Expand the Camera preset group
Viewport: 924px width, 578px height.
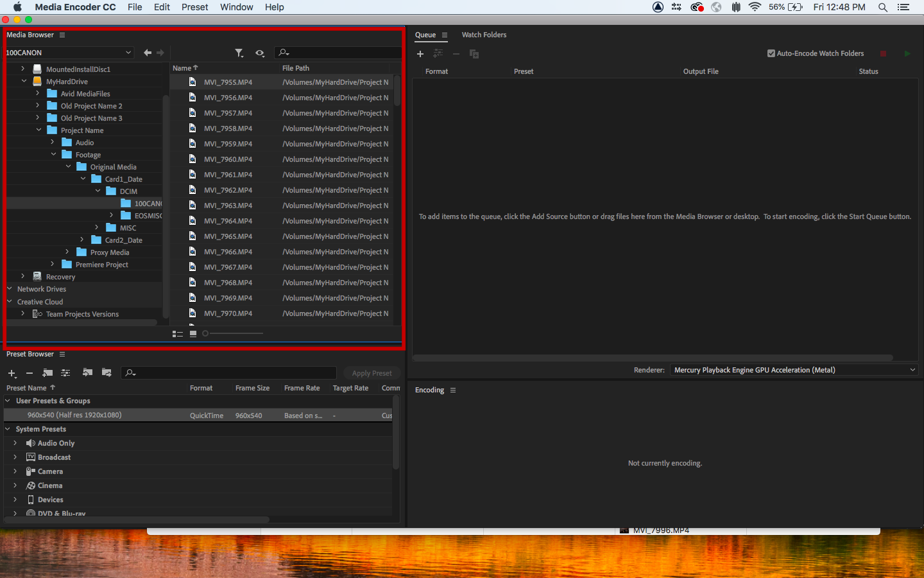click(x=15, y=471)
